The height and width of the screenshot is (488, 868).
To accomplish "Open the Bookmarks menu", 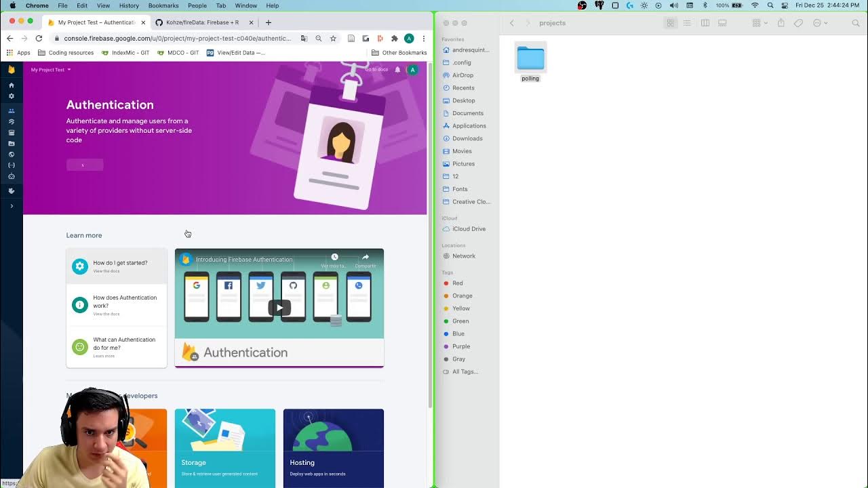I will pyautogui.click(x=163, y=5).
